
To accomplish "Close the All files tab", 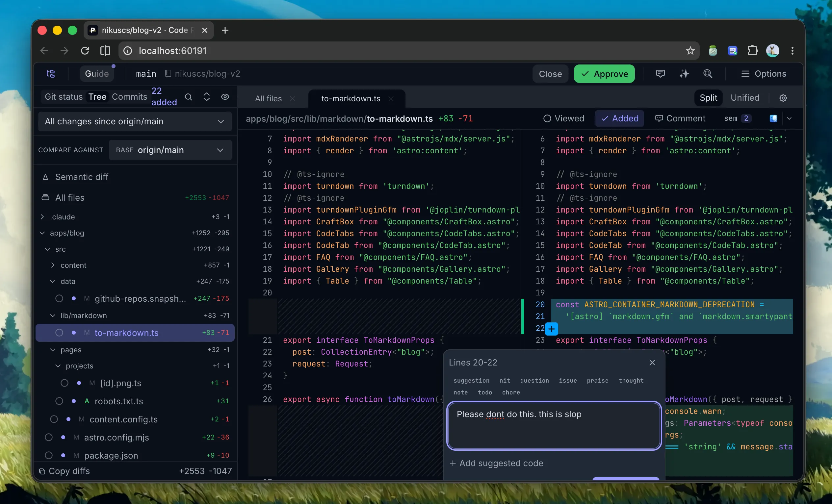I will click(x=292, y=99).
